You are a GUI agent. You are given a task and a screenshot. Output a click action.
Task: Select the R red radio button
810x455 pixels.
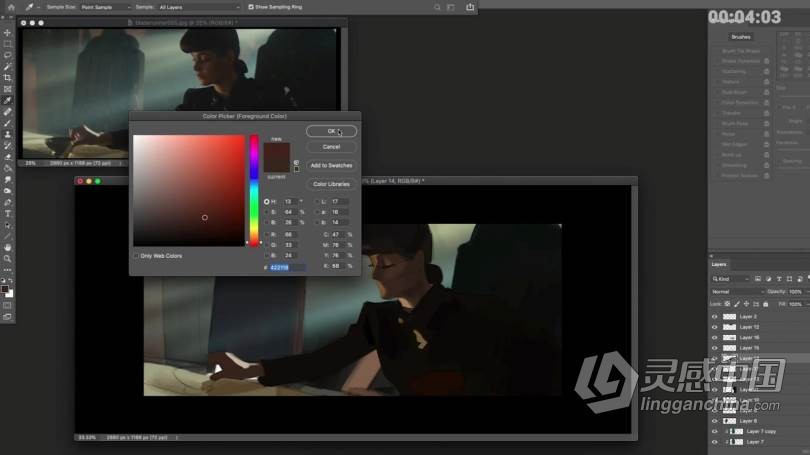(267, 234)
